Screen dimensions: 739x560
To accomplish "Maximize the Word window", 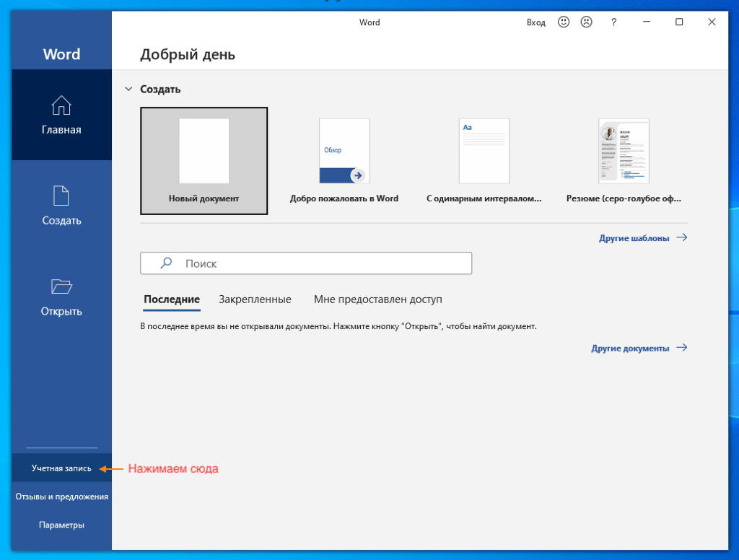I will pyautogui.click(x=679, y=22).
